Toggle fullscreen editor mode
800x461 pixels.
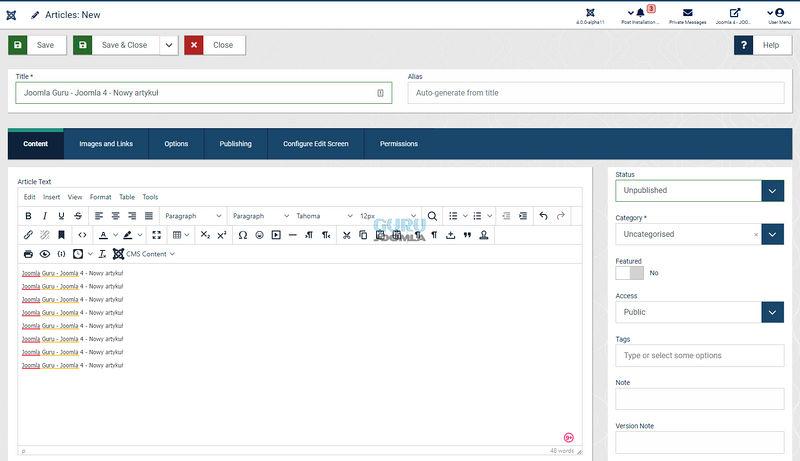pos(157,235)
